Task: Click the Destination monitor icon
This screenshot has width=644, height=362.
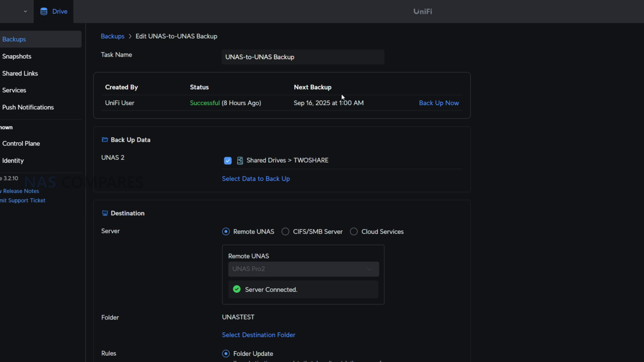Action: pyautogui.click(x=105, y=214)
